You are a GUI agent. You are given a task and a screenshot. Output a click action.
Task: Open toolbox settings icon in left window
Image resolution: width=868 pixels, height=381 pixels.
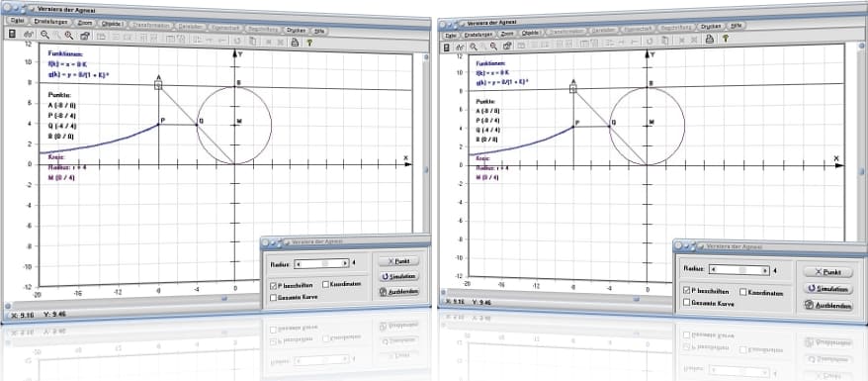[85, 36]
